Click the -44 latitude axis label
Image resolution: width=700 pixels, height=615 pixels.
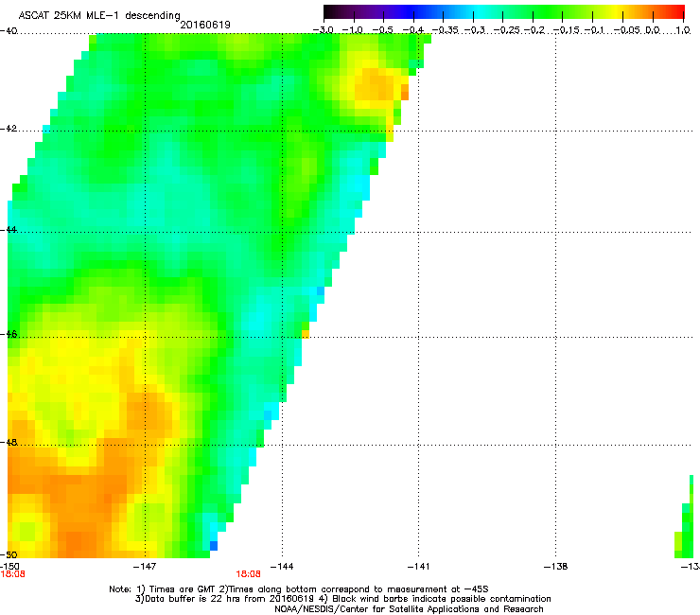(9, 230)
